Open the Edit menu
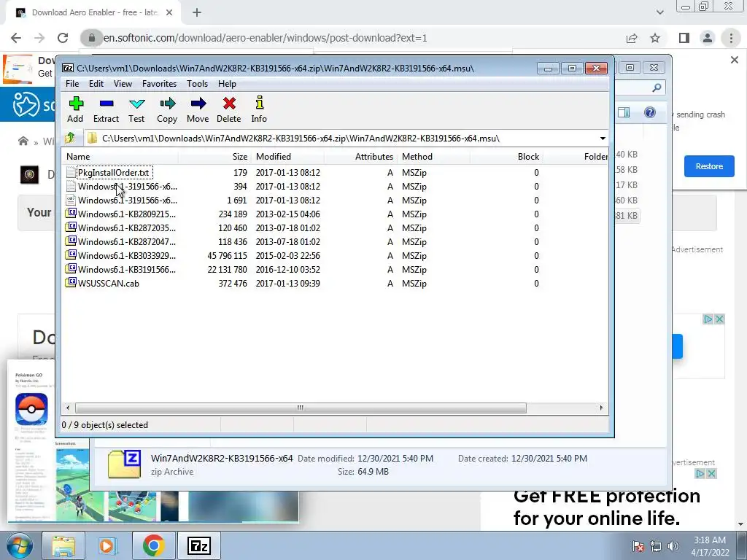The image size is (747, 560). pos(96,84)
